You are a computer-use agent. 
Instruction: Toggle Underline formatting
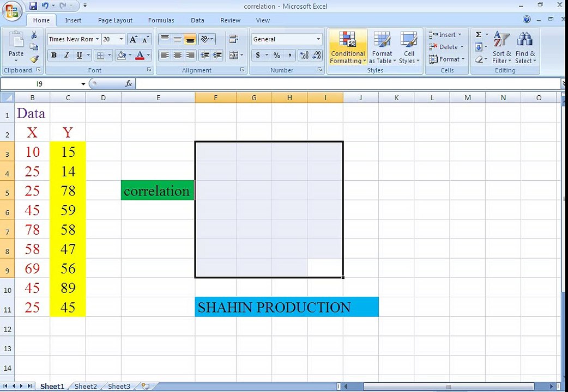(79, 56)
